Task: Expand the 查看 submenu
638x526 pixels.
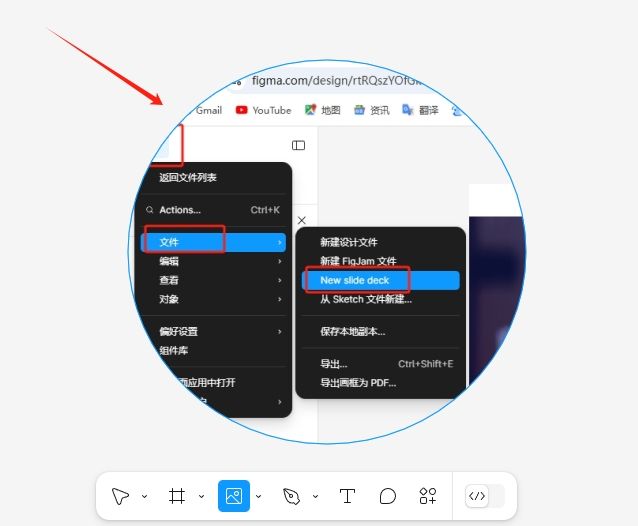Action: point(213,280)
